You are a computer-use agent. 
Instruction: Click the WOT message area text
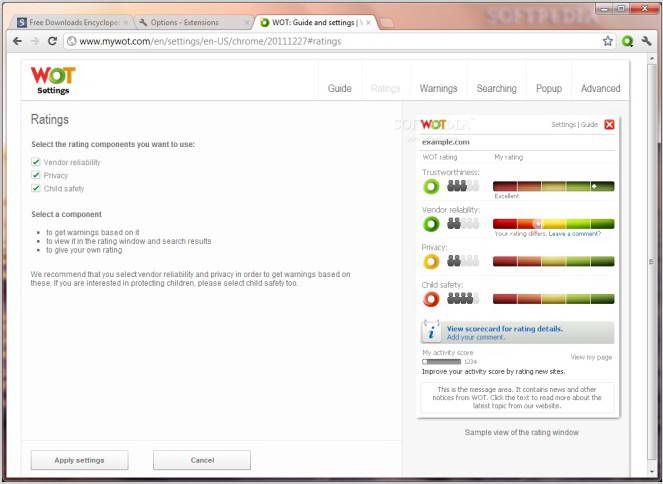click(517, 397)
